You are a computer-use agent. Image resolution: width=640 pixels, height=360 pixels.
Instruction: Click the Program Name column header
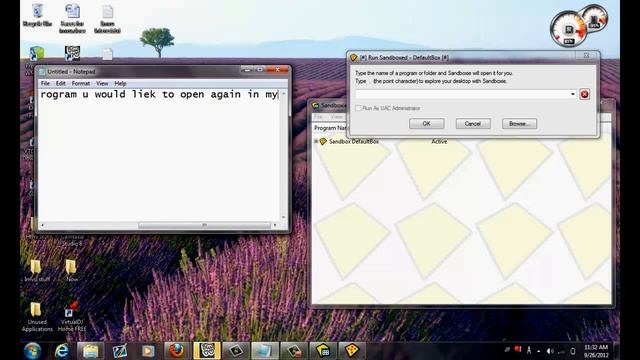coord(329,128)
